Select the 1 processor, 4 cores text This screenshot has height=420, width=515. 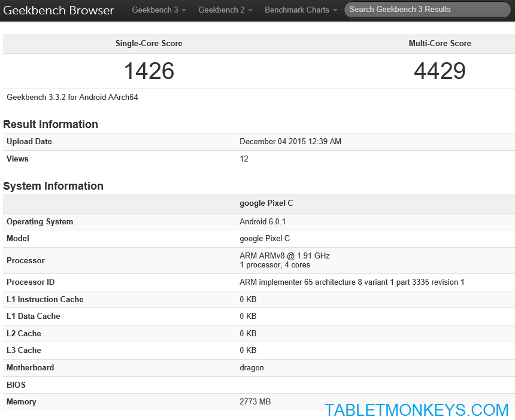pyautogui.click(x=275, y=265)
